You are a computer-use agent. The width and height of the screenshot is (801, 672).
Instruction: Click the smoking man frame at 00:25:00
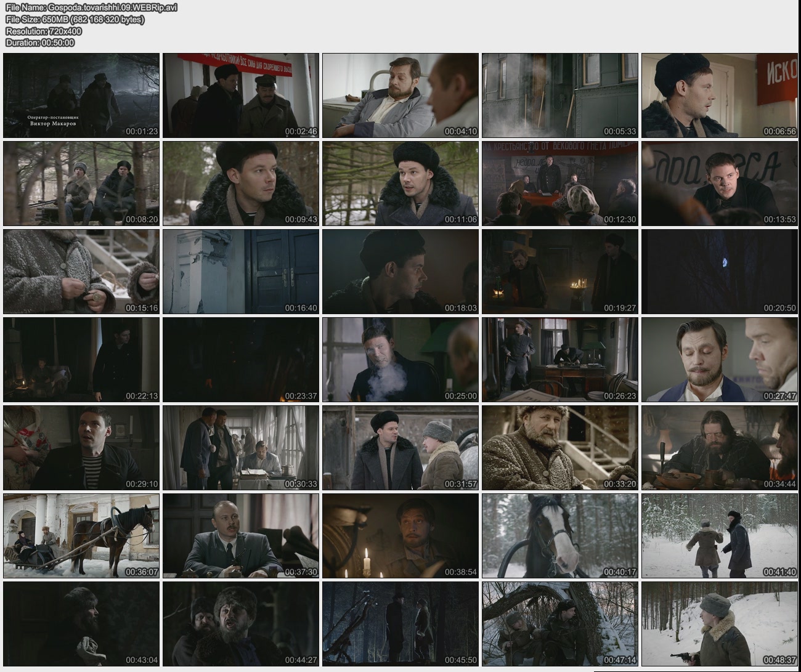(x=400, y=360)
